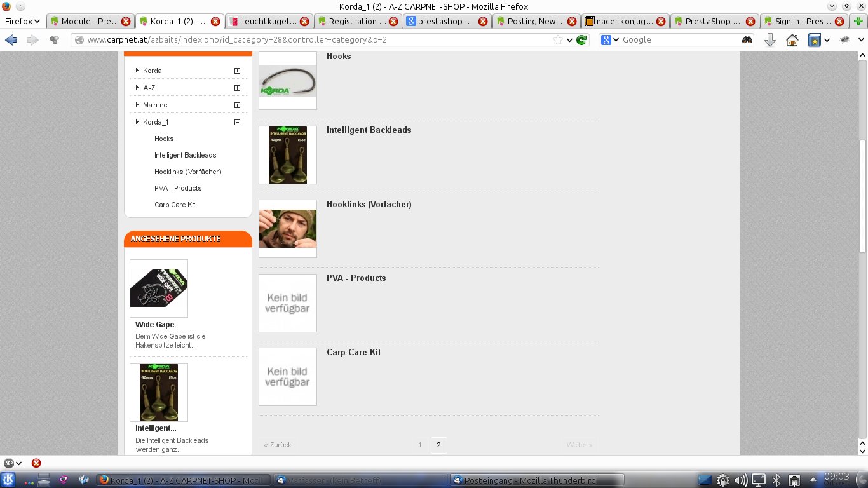Image resolution: width=868 pixels, height=488 pixels.
Task: Click the Zurück previous page link
Action: (278, 445)
